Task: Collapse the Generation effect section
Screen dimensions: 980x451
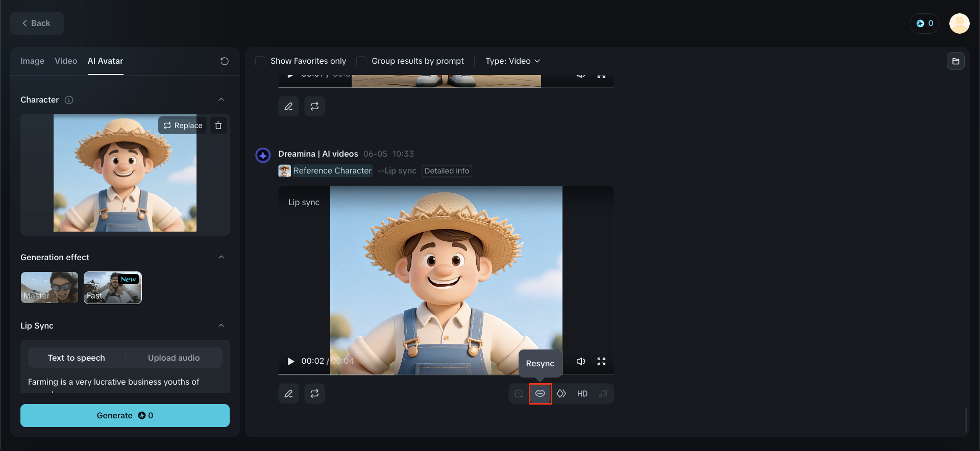Action: click(x=221, y=257)
